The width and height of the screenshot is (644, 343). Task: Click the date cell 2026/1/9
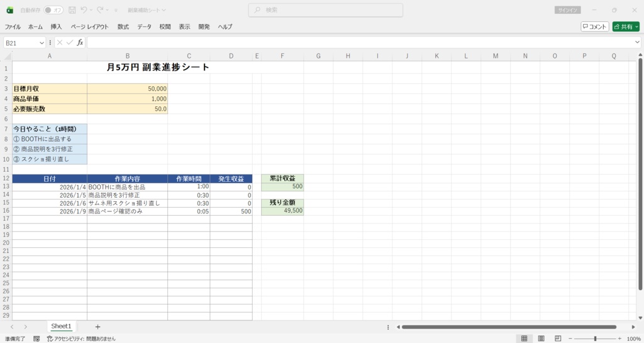point(50,211)
